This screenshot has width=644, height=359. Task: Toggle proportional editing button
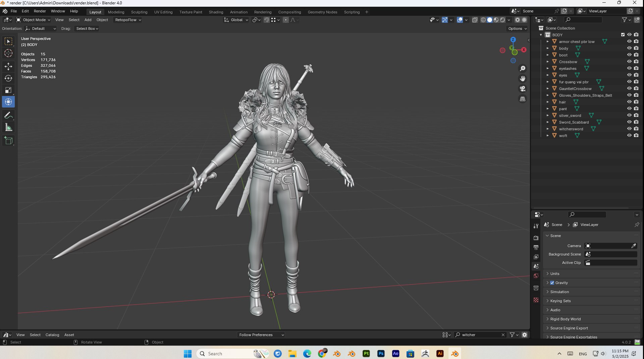[x=286, y=20]
